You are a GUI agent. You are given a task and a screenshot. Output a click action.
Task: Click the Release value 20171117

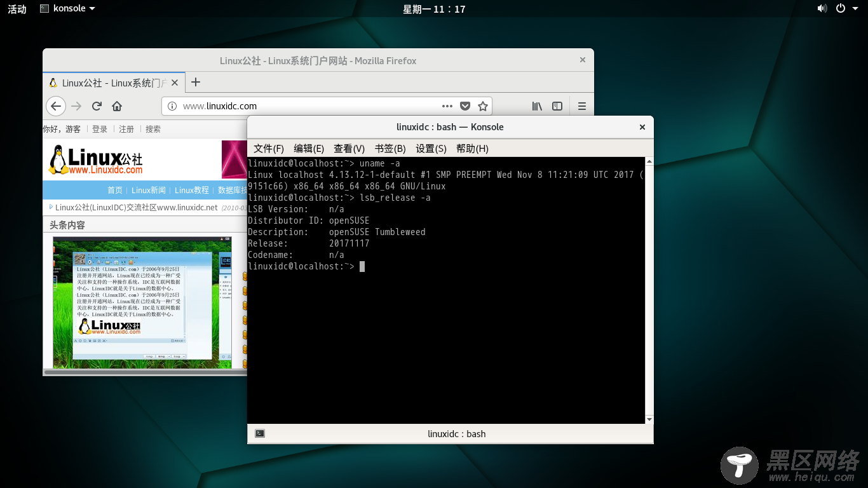(x=349, y=243)
